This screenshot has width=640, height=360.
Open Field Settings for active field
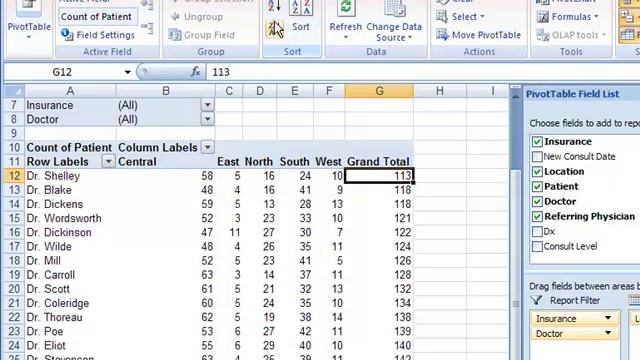98,35
